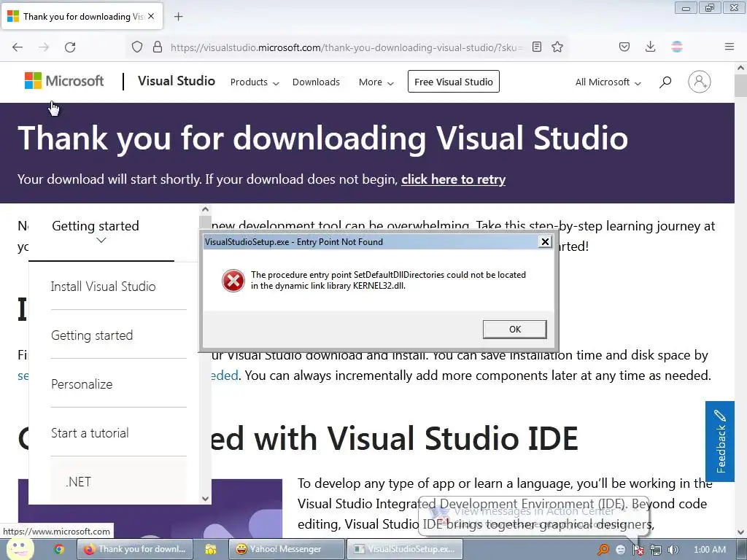Click OK in the Entry Point Not Found dialog
The height and width of the screenshot is (560, 747).
point(514,329)
